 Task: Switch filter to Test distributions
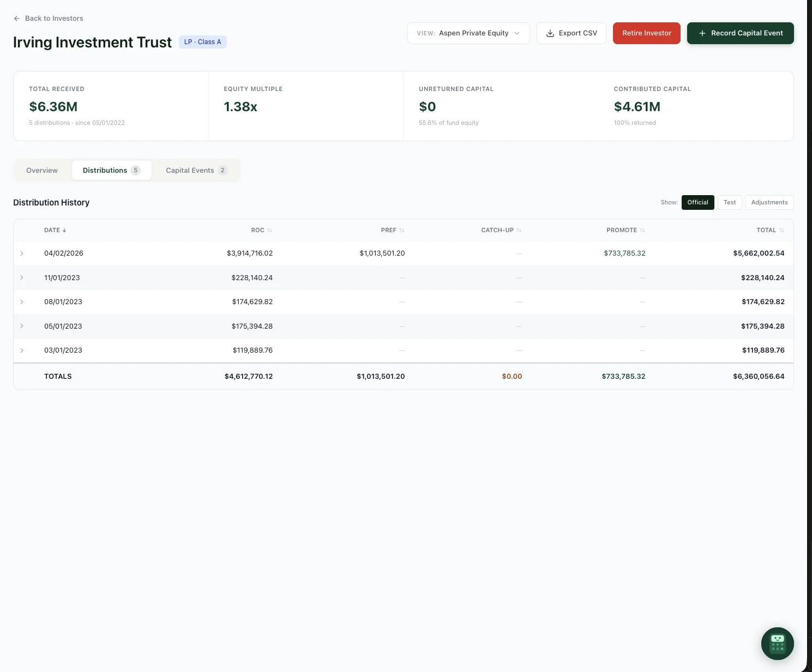pos(730,202)
